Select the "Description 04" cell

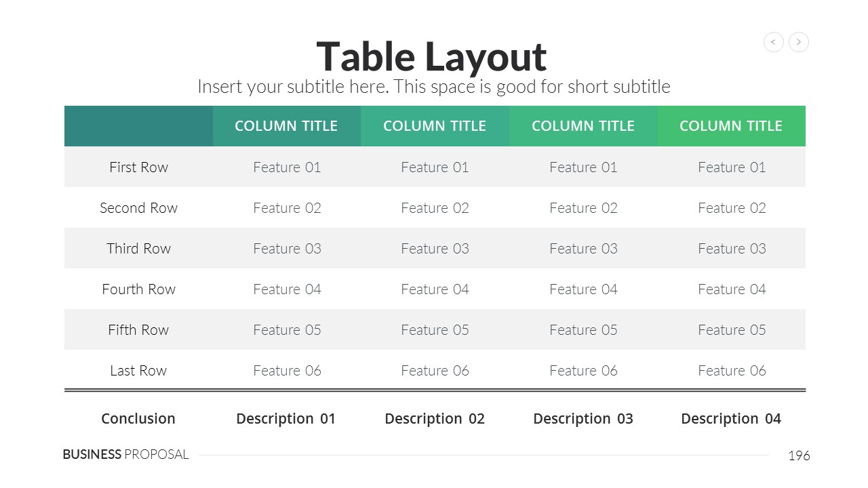click(x=731, y=419)
